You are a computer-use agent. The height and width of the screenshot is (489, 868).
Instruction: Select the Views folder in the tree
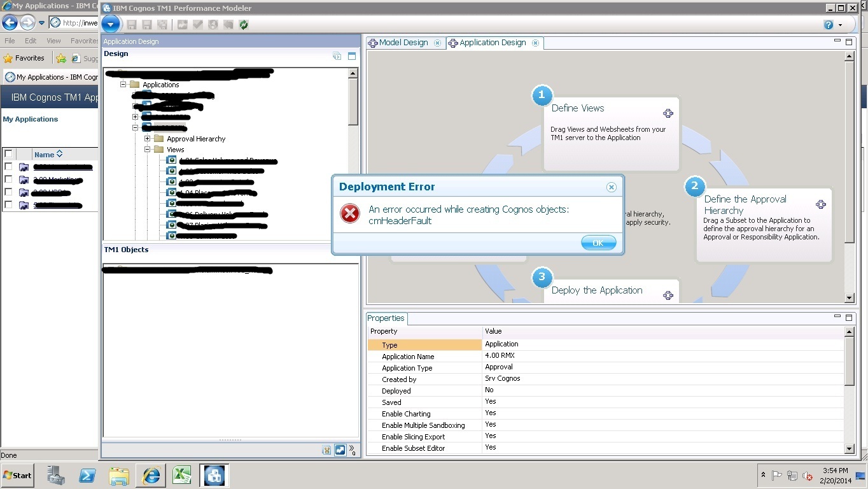coord(175,150)
